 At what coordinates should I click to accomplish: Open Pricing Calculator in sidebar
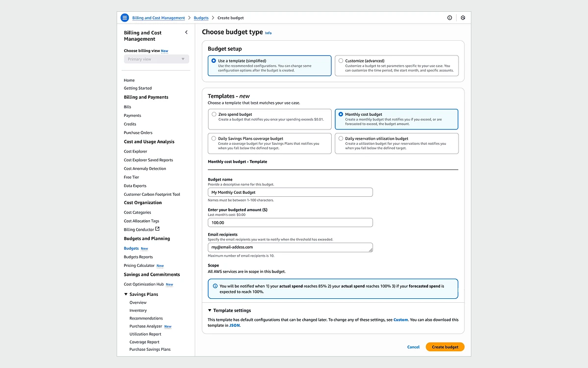139,265
